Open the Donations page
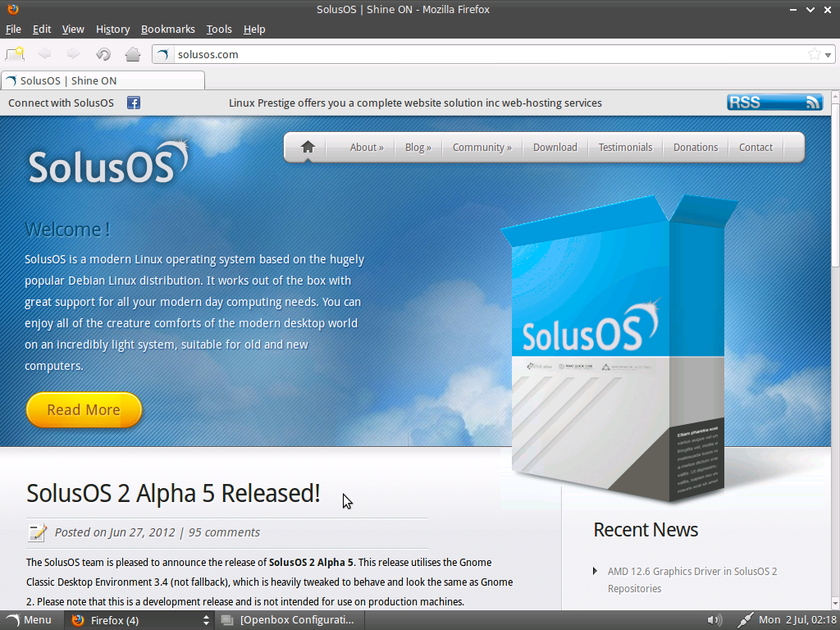Viewport: 840px width, 630px height. point(696,148)
